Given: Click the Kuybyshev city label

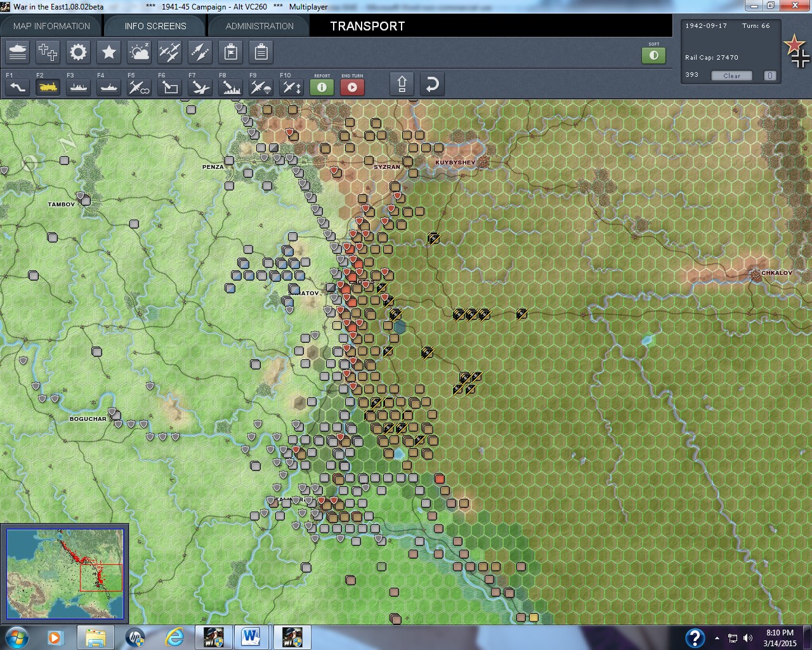Looking at the screenshot, I should (x=455, y=162).
